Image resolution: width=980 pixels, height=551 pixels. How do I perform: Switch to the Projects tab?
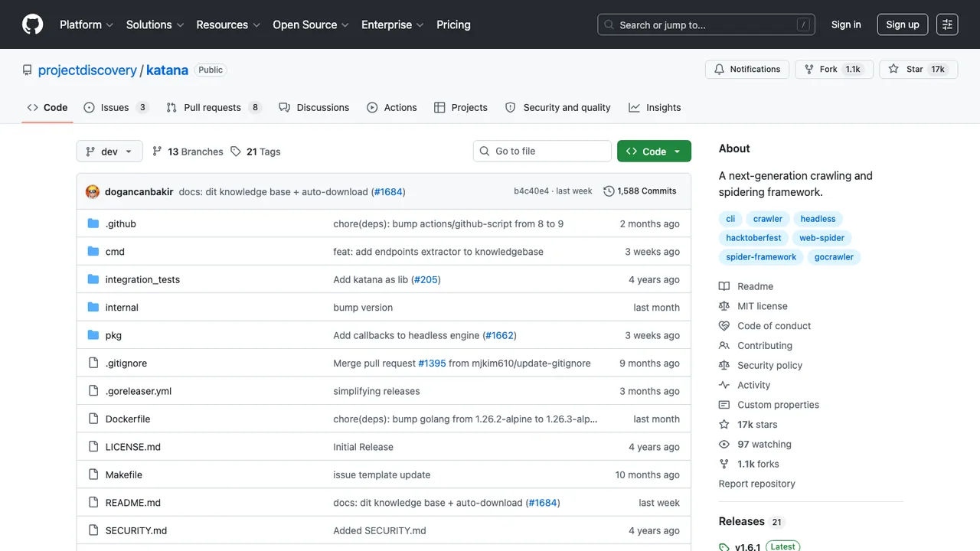[461, 108]
